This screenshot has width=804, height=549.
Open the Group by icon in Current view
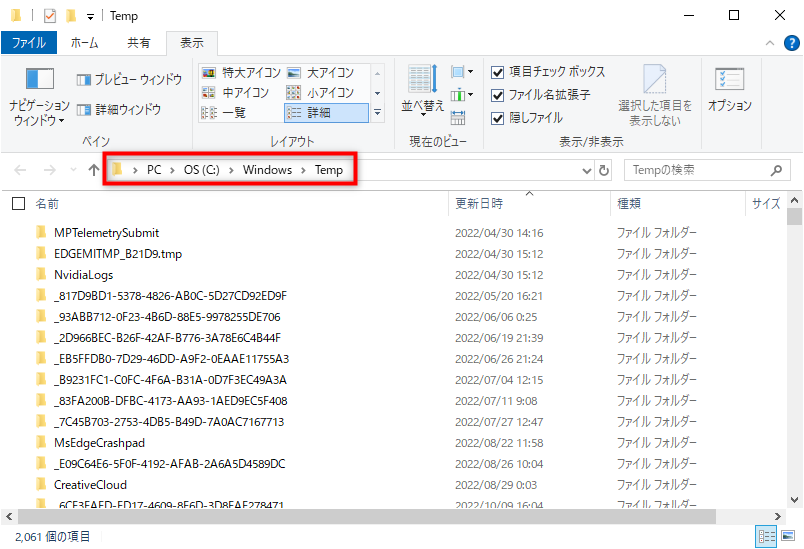[x=462, y=72]
